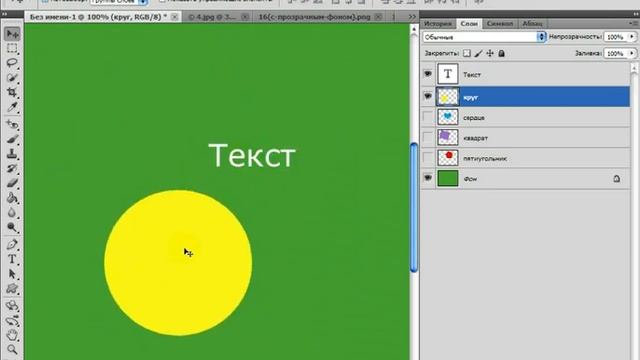Hide the Текст layer
Image resolution: width=640 pixels, height=360 pixels.
pyautogui.click(x=428, y=74)
